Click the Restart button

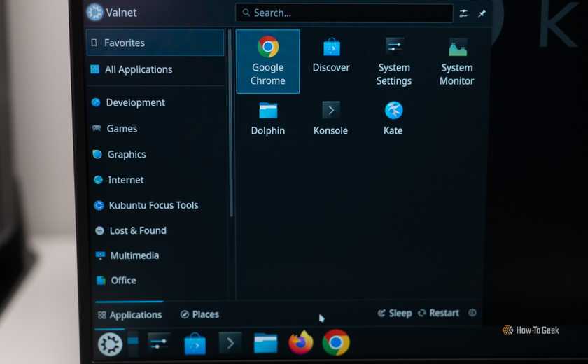[438, 313]
